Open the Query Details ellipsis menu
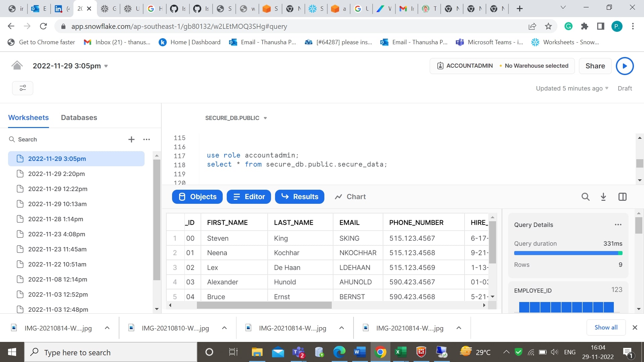 click(618, 225)
